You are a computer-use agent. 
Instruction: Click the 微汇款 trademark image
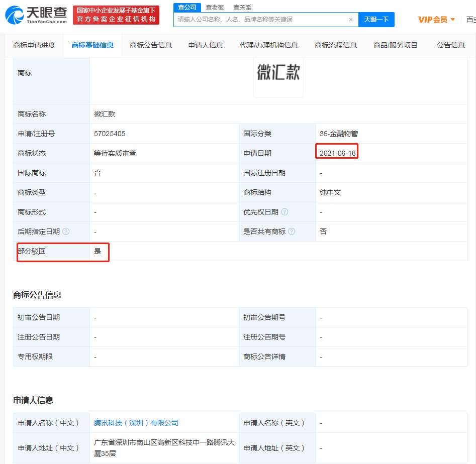coord(278,73)
